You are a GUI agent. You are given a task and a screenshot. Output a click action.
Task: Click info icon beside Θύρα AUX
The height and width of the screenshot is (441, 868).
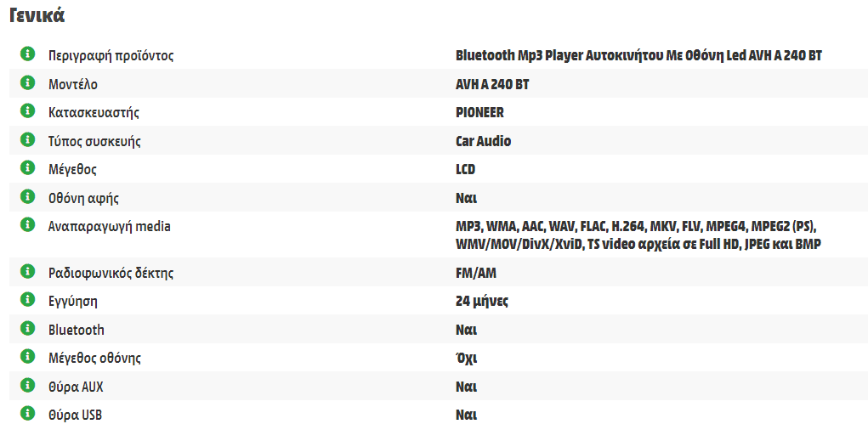click(27, 386)
